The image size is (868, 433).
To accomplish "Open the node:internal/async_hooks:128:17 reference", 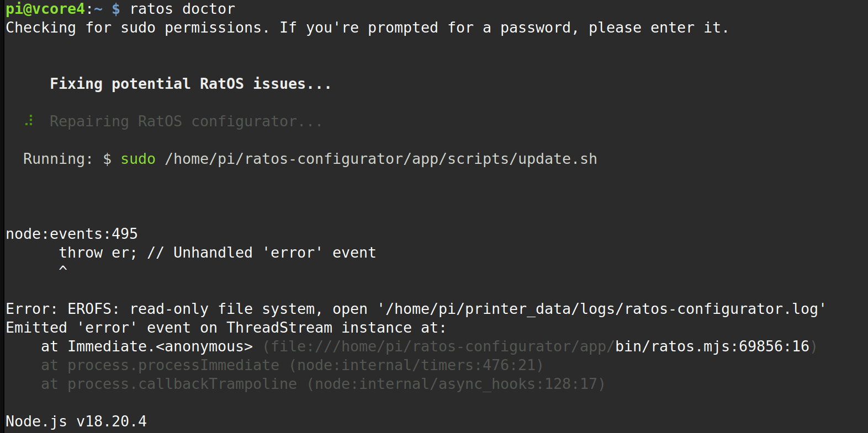I will tap(456, 384).
